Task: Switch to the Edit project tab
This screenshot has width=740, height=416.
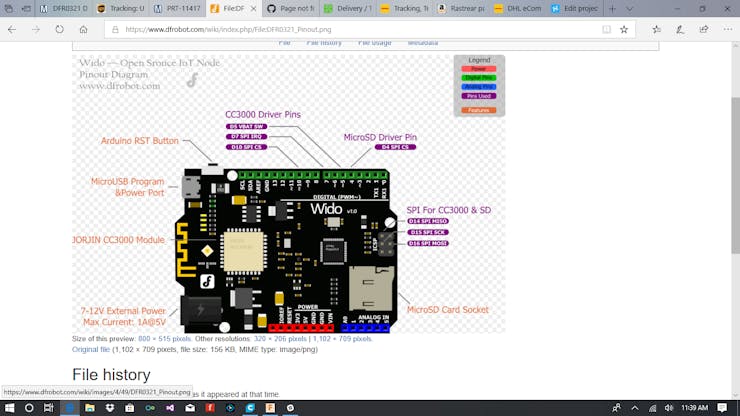Action: point(575,8)
